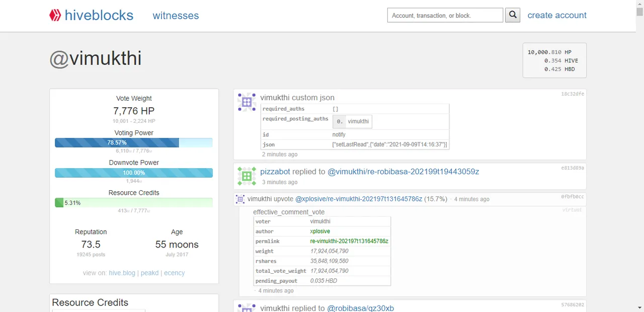Open transaction hash 57686202
This screenshot has width=644, height=312.
coord(573,304)
